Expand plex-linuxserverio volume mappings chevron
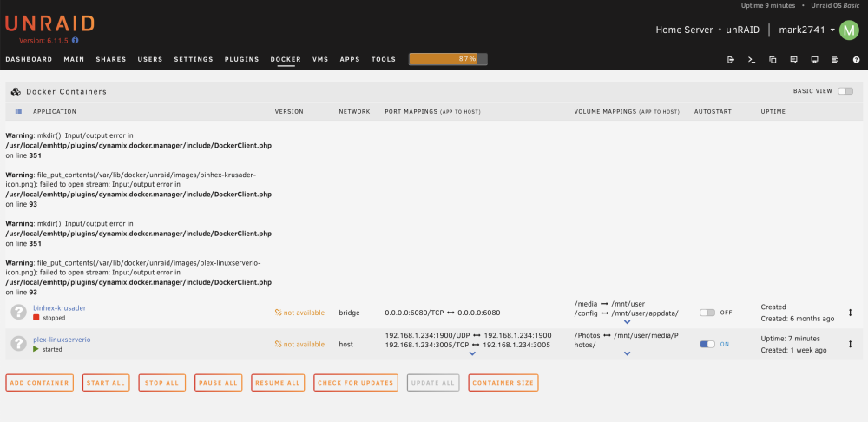Viewport: 868px width, 422px height. click(x=627, y=353)
